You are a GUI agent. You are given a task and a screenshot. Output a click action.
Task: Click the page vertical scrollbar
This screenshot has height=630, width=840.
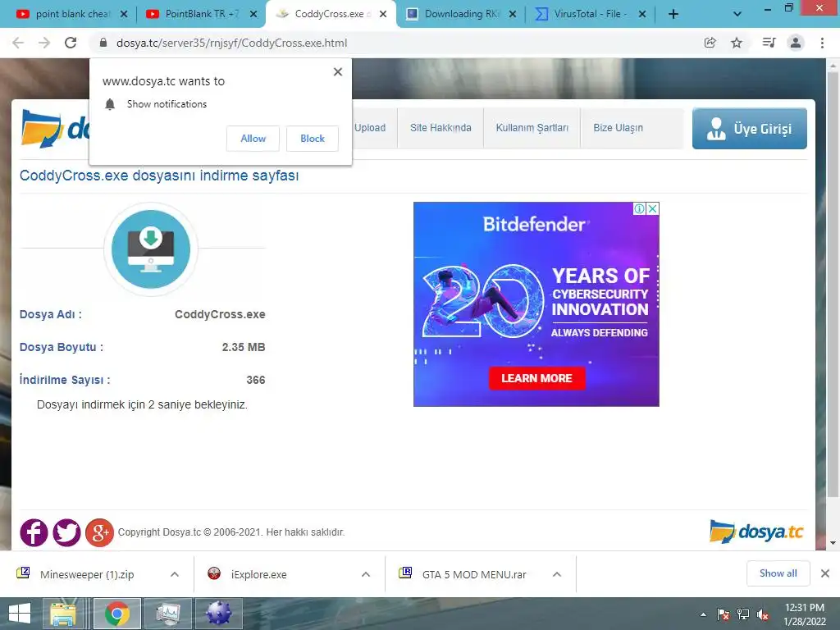tap(833, 284)
